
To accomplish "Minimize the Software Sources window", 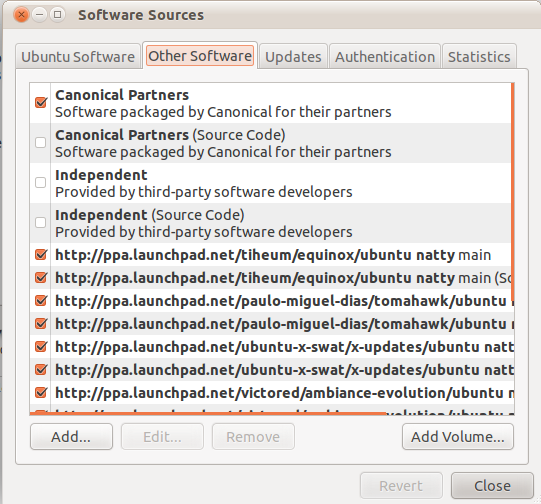I will point(40,15).
